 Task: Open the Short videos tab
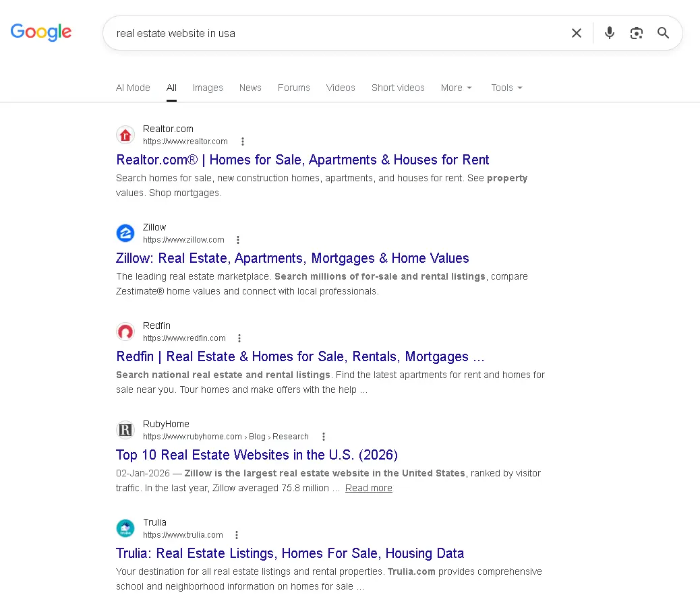(x=398, y=88)
